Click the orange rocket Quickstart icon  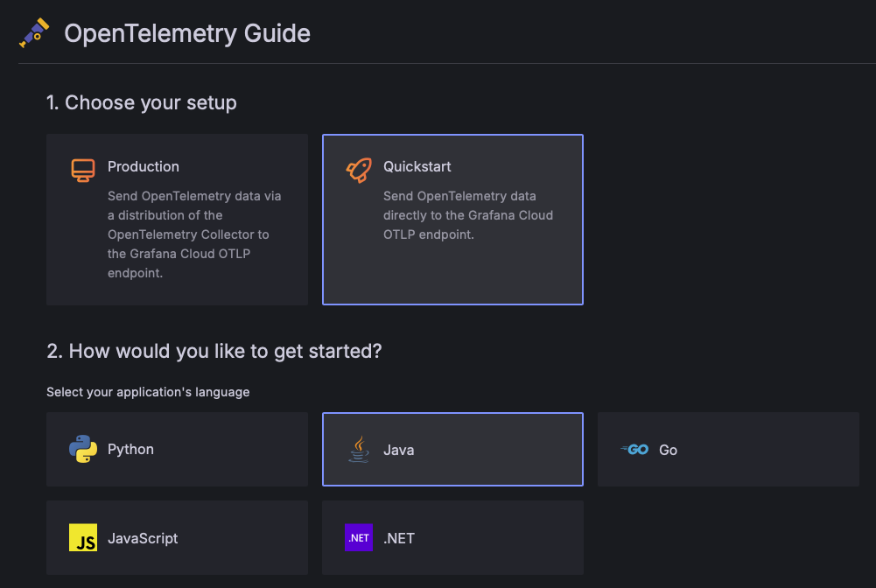(359, 170)
